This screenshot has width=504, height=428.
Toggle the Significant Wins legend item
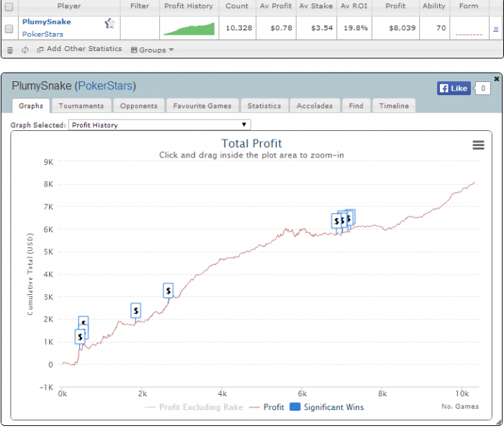[x=327, y=407]
